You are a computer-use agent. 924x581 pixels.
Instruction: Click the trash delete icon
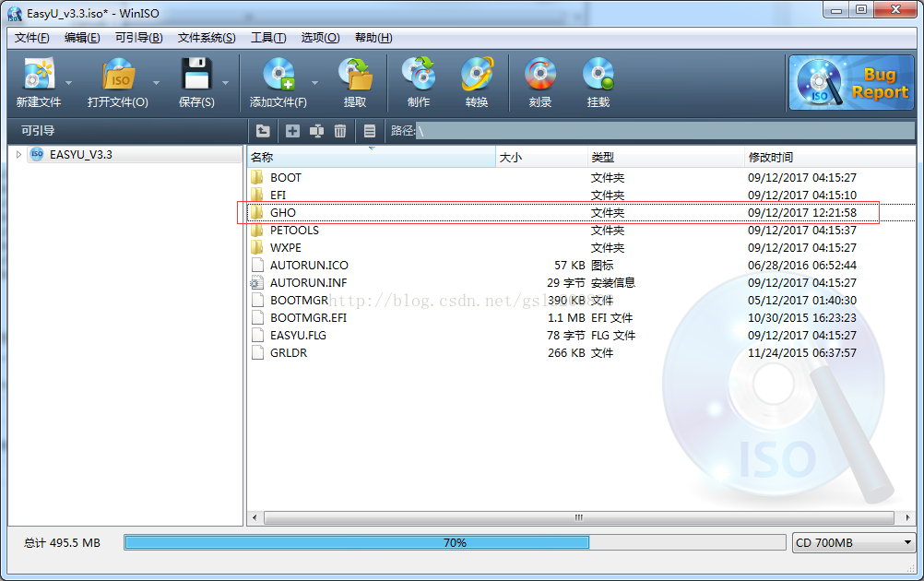340,131
